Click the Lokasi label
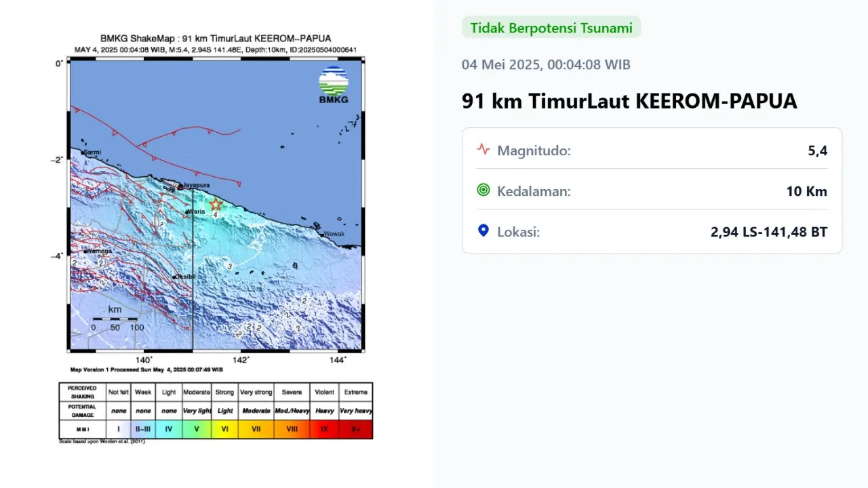This screenshot has height=488, width=868. click(x=519, y=232)
